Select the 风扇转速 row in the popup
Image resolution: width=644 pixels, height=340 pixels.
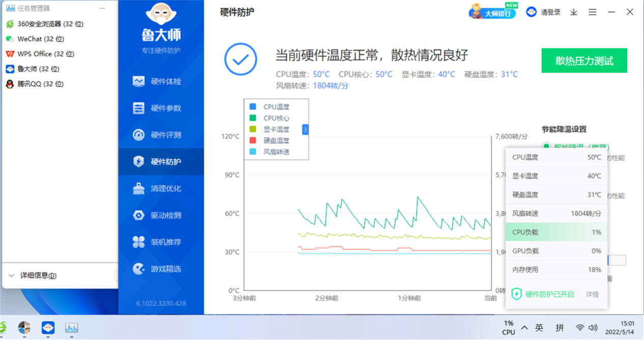pyautogui.click(x=556, y=214)
